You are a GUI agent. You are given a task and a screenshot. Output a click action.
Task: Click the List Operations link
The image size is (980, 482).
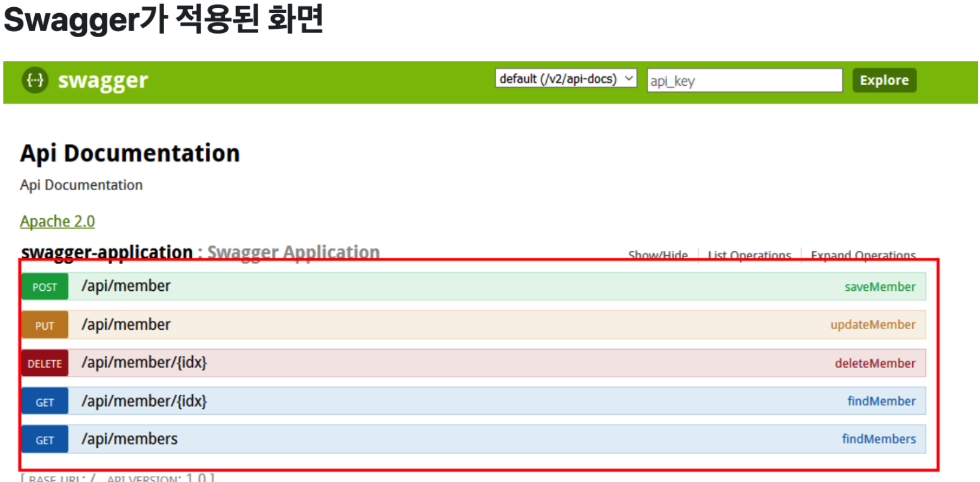(x=749, y=255)
